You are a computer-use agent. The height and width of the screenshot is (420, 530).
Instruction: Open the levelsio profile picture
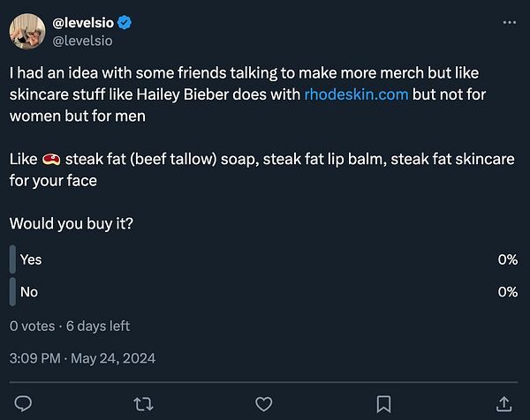tap(29, 31)
